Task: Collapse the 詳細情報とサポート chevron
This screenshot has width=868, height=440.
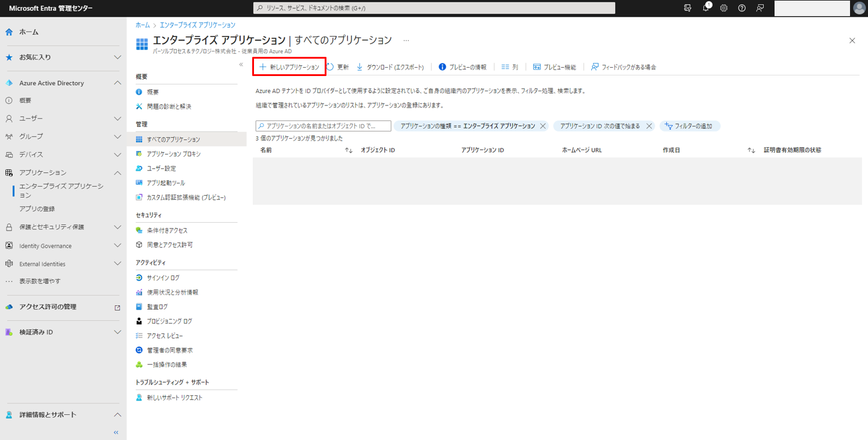Action: 117,415
